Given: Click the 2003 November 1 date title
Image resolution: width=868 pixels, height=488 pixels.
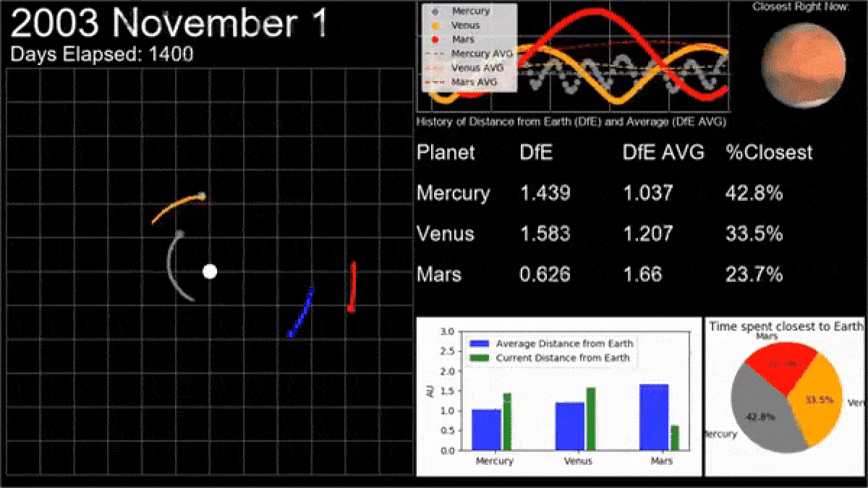Looking at the screenshot, I should [x=169, y=24].
